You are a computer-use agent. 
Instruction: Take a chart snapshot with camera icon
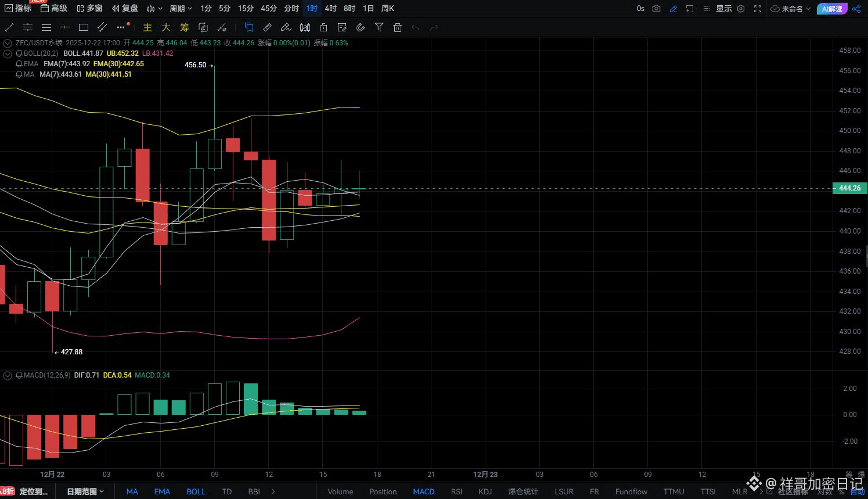(657, 9)
